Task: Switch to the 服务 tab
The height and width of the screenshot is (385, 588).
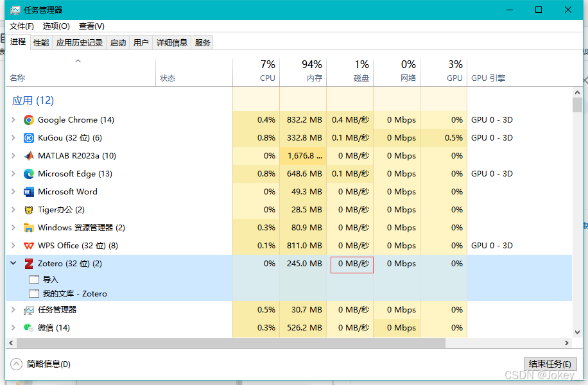Action: (x=202, y=43)
